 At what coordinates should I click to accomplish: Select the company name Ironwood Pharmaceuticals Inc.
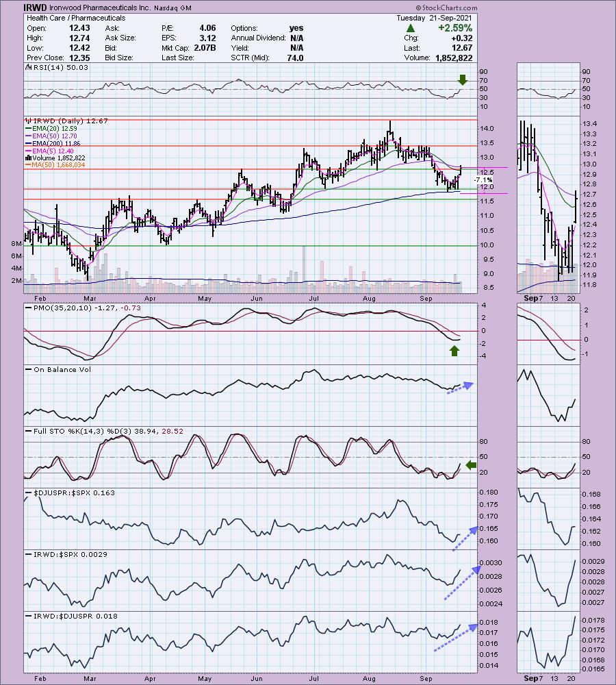(x=100, y=8)
